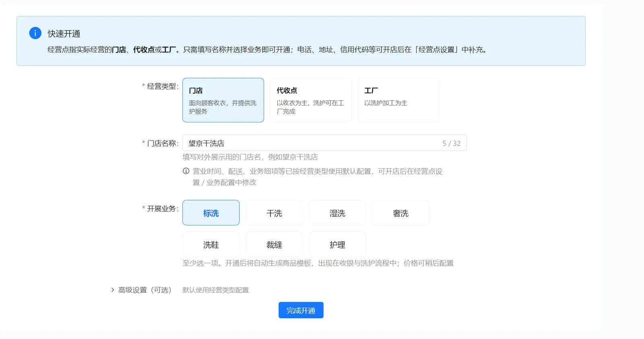Select the 奢洗 service option
This screenshot has height=339, width=644.
400,213
